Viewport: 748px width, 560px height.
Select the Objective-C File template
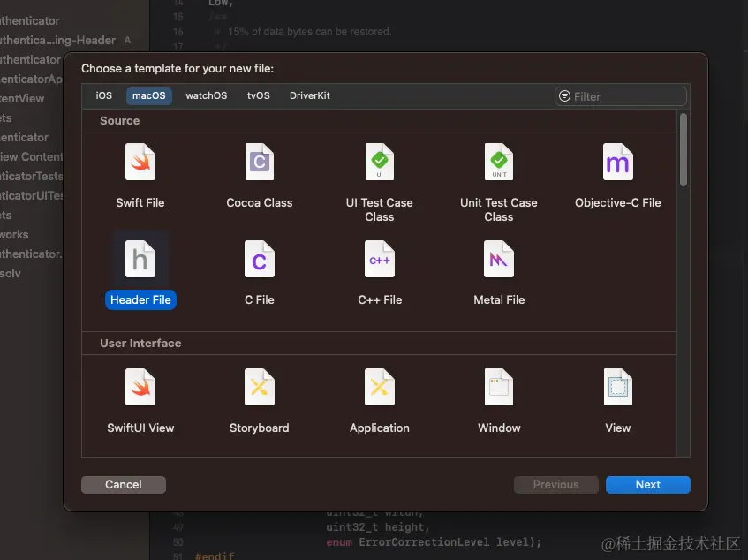click(x=617, y=173)
